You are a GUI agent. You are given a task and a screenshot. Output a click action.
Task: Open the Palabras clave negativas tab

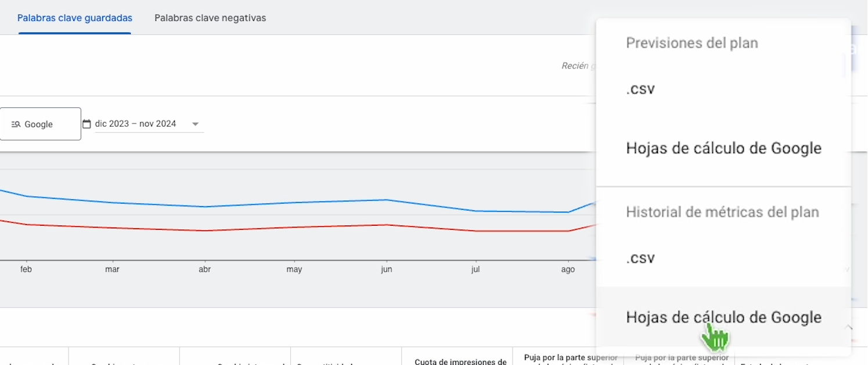[x=210, y=18]
